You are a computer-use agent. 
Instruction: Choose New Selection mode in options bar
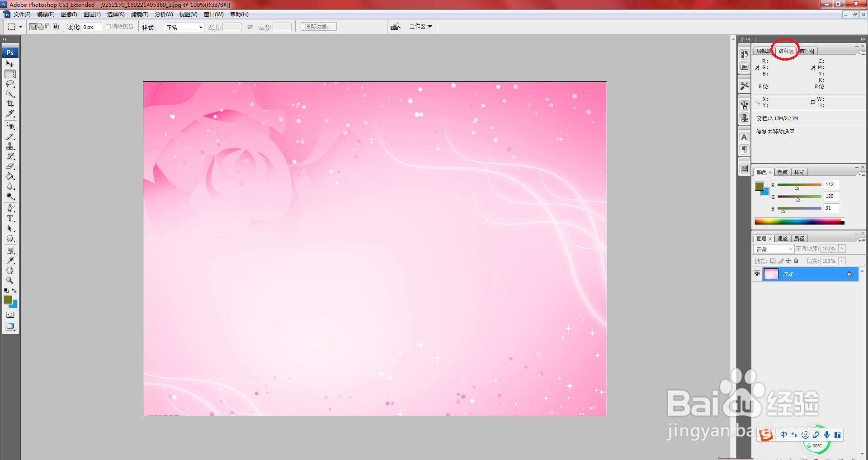[33, 27]
